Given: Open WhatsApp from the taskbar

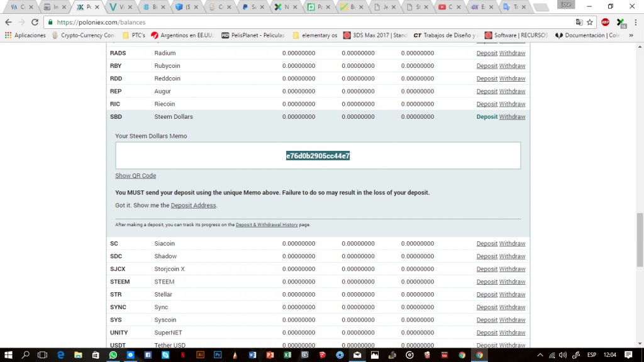Looking at the screenshot, I should 113,355.
